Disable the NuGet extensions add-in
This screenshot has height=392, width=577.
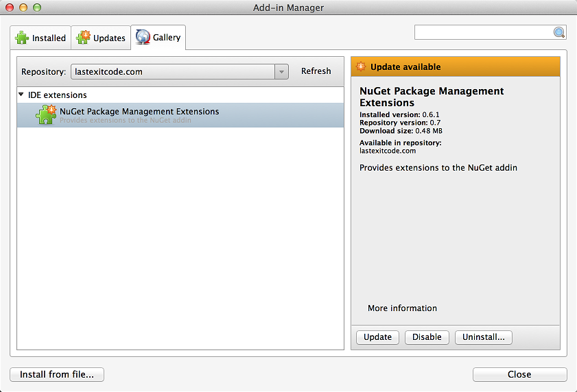427,337
